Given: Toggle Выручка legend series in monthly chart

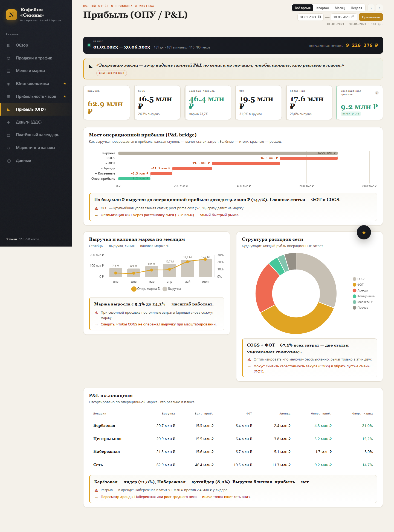Looking at the screenshot, I should click(x=172, y=289).
